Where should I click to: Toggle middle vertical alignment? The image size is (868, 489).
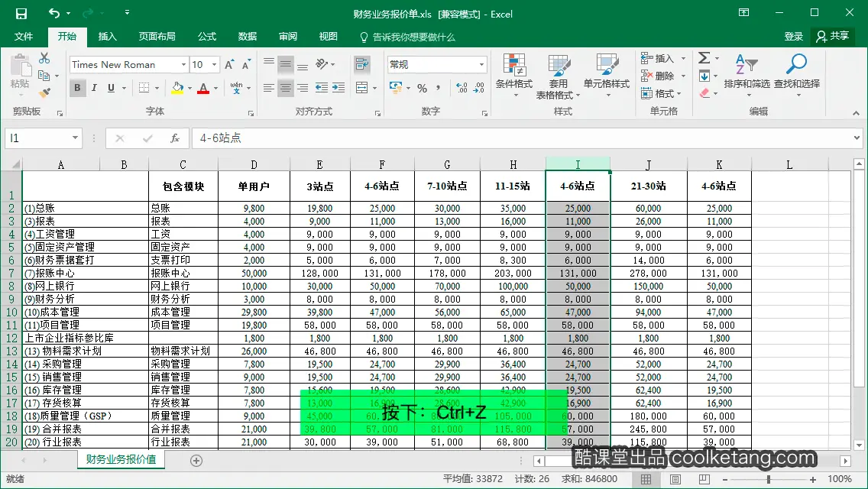(286, 64)
